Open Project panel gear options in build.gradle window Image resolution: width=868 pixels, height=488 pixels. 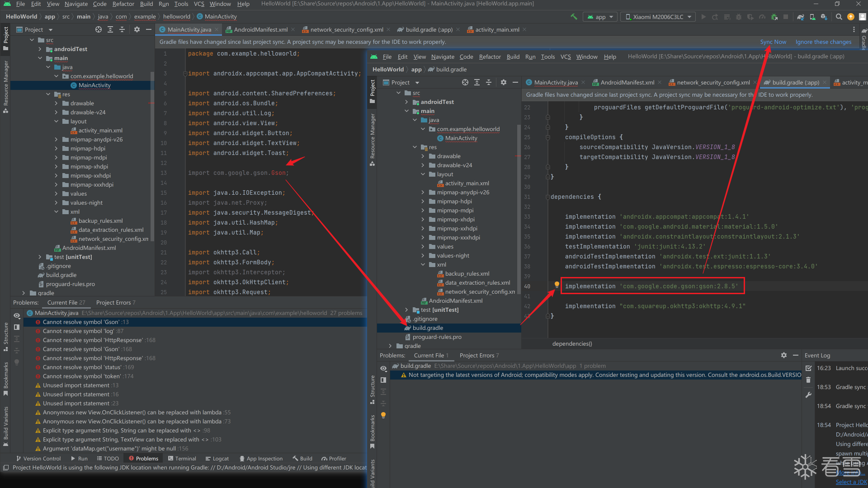504,82
